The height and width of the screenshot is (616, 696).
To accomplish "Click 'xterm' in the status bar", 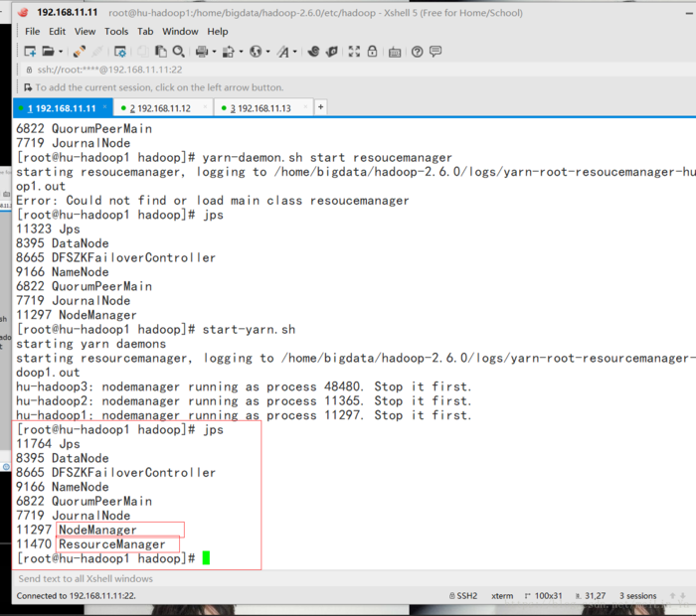I will [x=502, y=595].
